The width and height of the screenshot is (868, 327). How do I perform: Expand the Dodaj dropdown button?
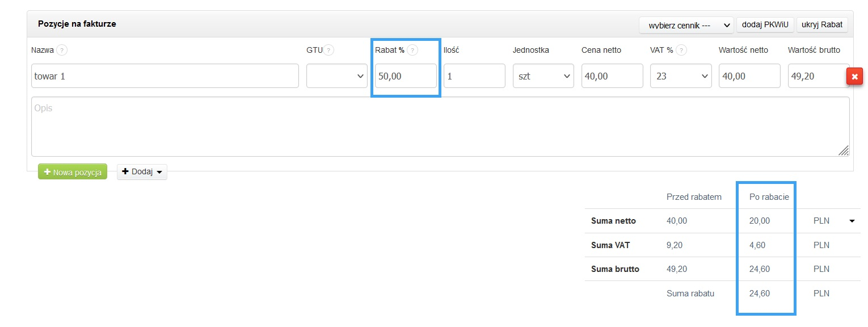142,172
